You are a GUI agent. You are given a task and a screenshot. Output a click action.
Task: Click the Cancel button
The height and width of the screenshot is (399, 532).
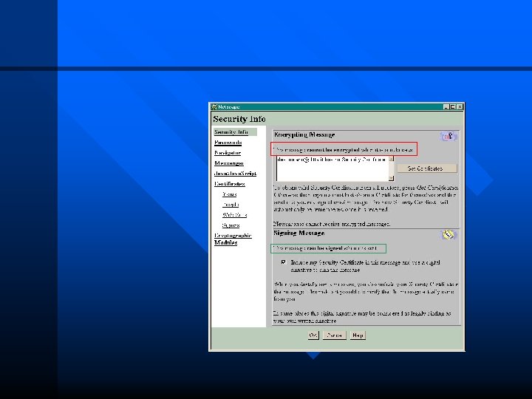click(x=334, y=335)
